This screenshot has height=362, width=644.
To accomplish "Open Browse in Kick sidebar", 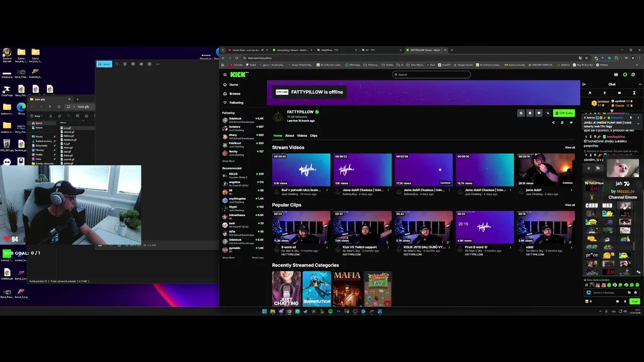I will tap(234, 94).
